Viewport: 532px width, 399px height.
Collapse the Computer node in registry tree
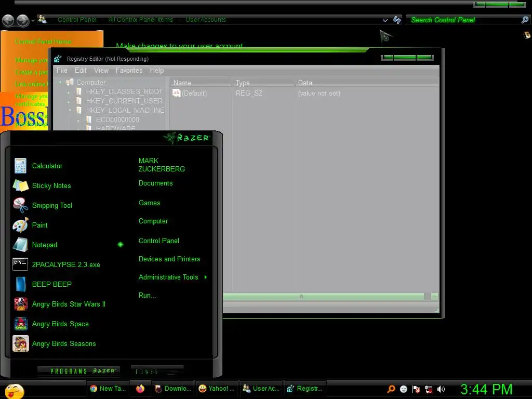coord(60,82)
